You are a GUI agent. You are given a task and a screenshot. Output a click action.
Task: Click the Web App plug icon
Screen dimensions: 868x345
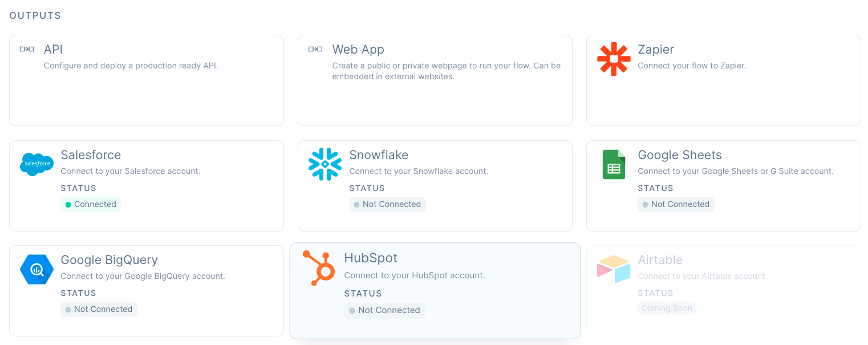(x=315, y=49)
